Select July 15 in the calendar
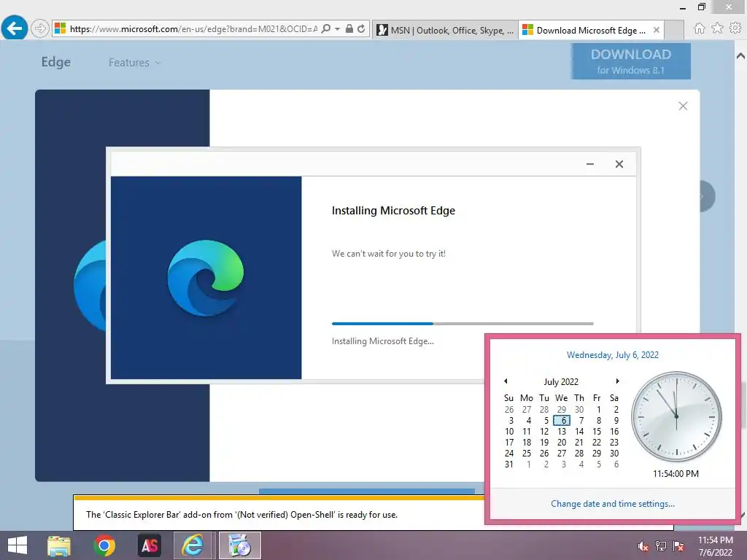 597,432
